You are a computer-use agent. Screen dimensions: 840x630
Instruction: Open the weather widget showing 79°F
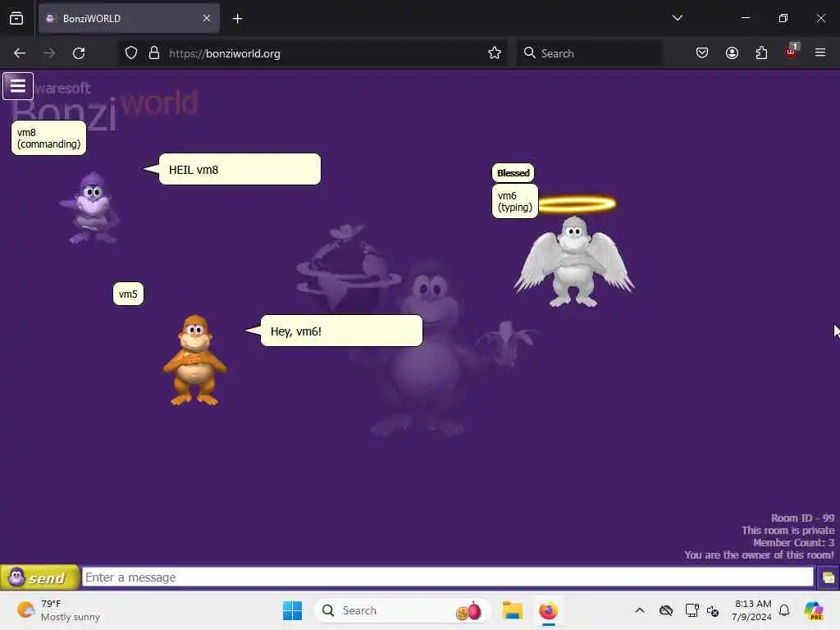click(x=58, y=610)
